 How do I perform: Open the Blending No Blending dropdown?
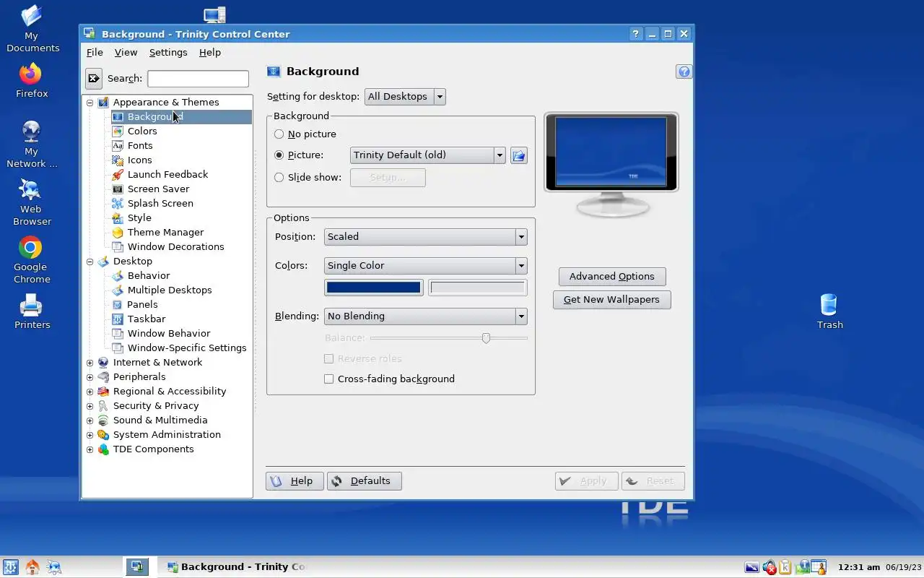point(425,316)
